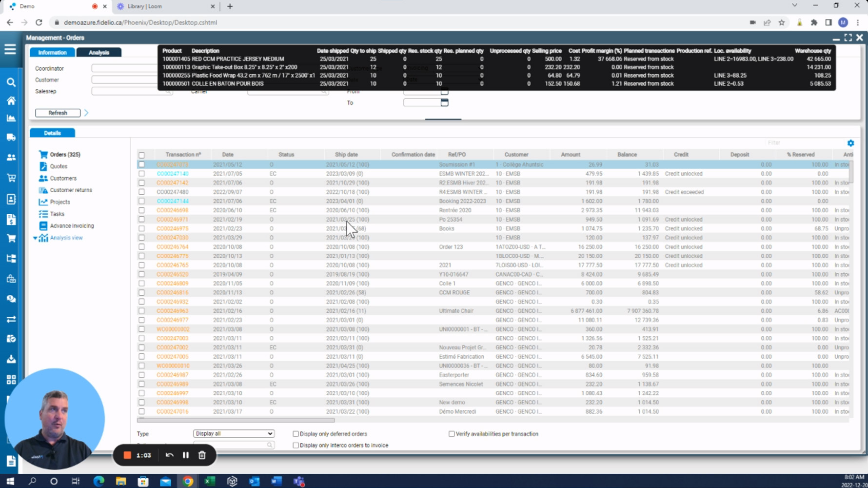868x488 pixels.
Task: Open the table settings gear icon above Filter
Action: pyautogui.click(x=851, y=142)
